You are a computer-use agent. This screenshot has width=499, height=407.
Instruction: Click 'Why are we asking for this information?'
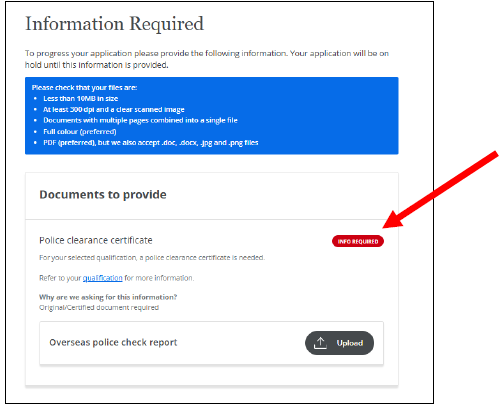coord(108,297)
